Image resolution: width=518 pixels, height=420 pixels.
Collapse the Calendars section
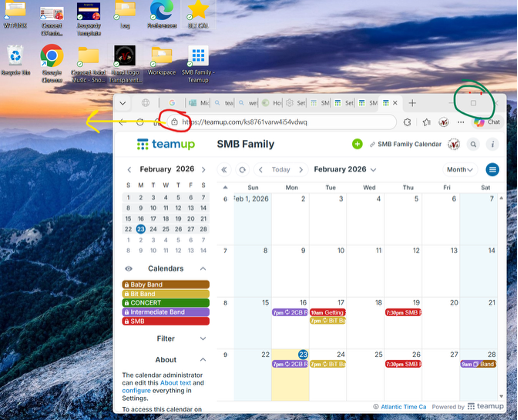point(203,269)
